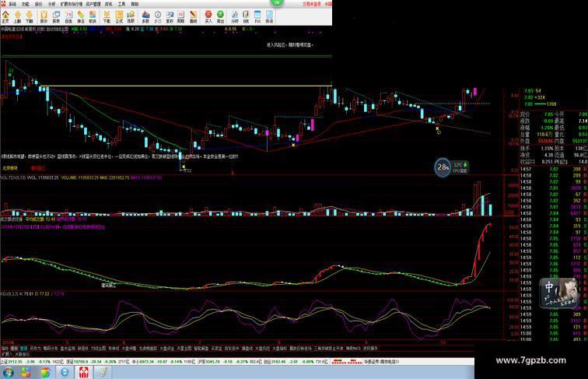588x379 pixels.
Task: Open the F10 company info icon
Action: (257, 16)
